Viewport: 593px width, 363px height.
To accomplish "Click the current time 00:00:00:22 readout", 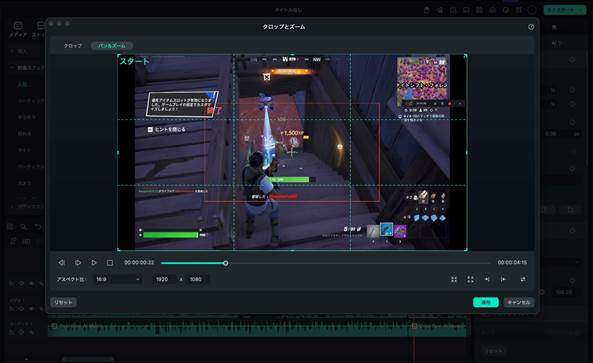I will [x=139, y=262].
